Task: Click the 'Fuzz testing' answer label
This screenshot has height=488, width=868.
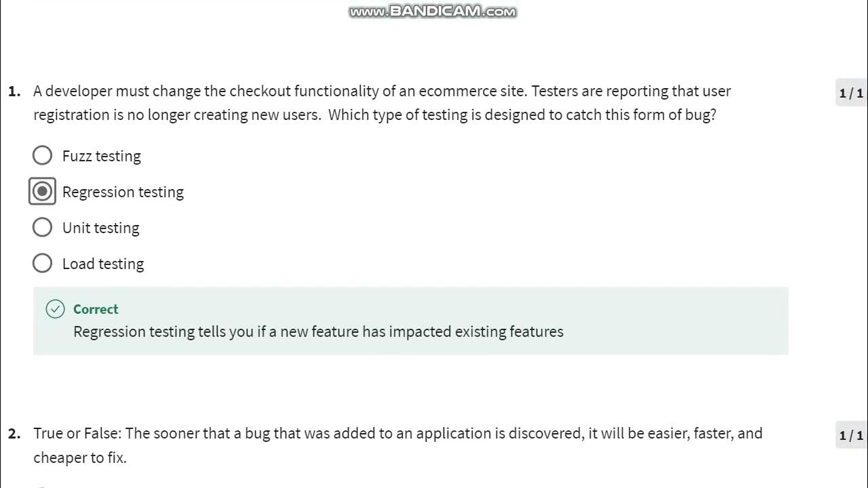Action: (102, 156)
